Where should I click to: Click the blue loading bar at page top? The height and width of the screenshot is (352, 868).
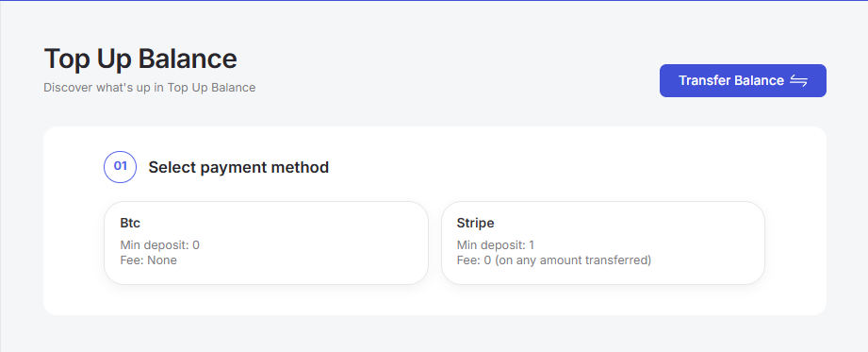pyautogui.click(x=434, y=1)
